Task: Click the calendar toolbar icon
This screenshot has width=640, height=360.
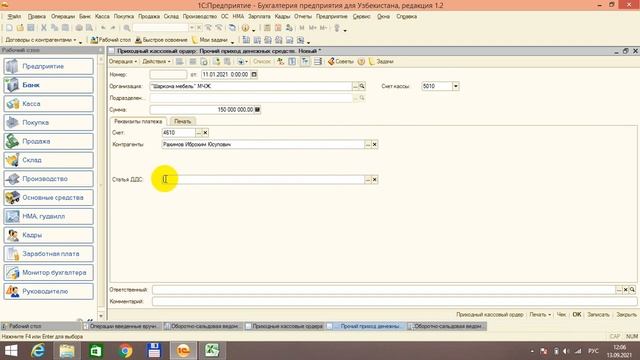Action: (x=278, y=28)
